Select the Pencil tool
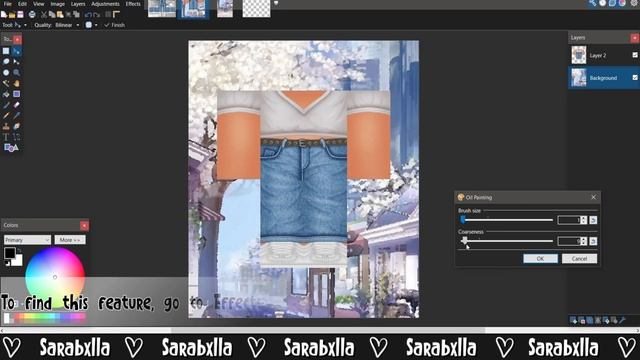The height and width of the screenshot is (360, 640). point(6,116)
